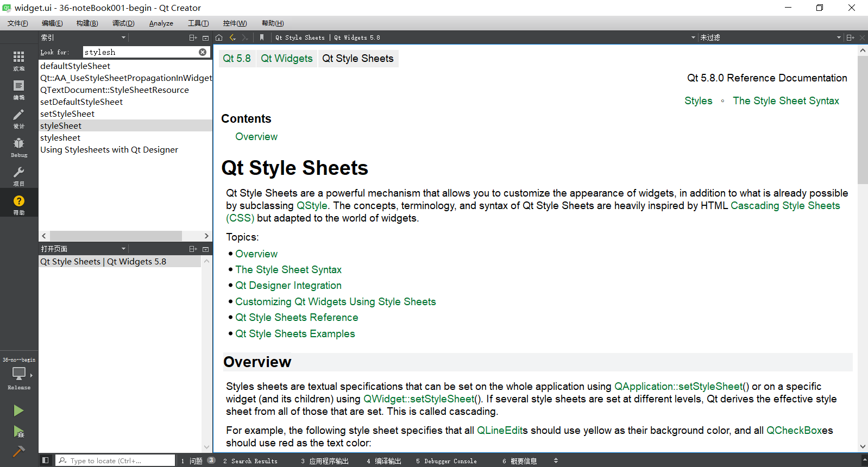The height and width of the screenshot is (467, 868).
Task: Click the help page vertical scrollbar thumb
Action: pos(863,119)
